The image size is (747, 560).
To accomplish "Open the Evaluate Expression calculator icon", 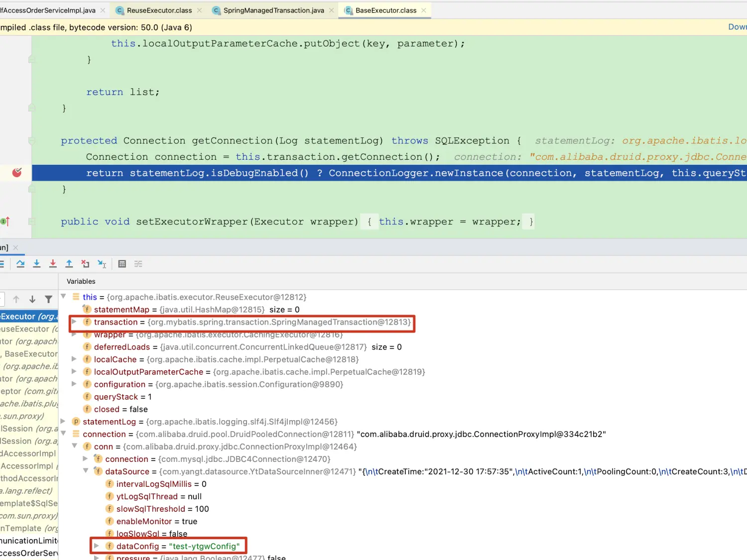I will [x=122, y=264].
